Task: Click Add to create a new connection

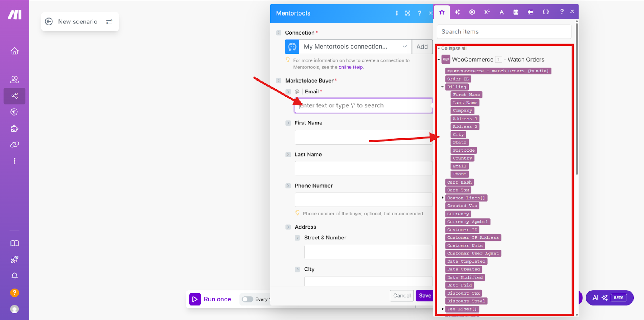Action: (x=422, y=47)
